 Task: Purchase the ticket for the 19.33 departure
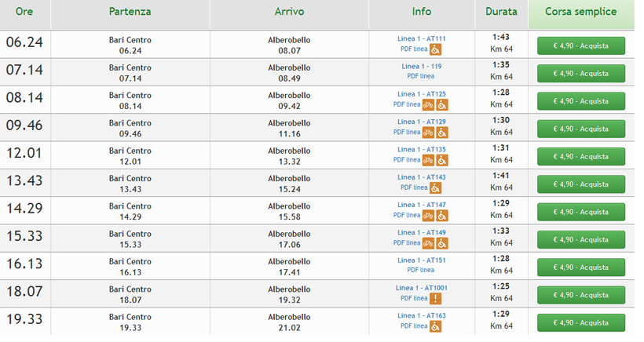[580, 322]
